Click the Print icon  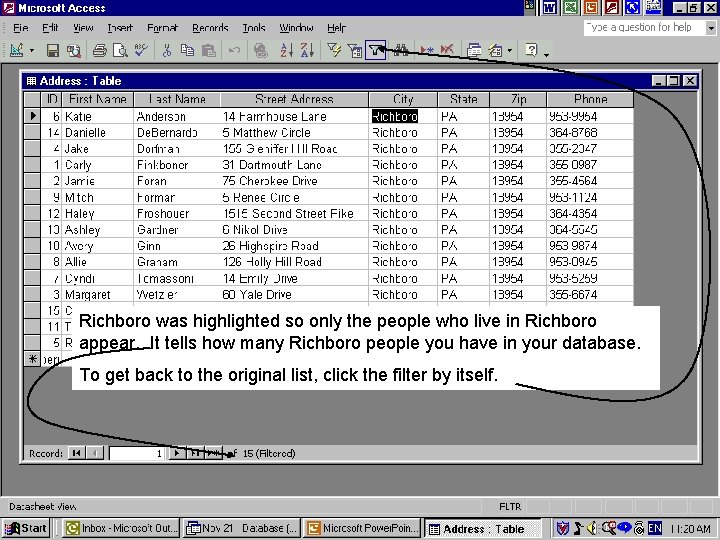100,50
